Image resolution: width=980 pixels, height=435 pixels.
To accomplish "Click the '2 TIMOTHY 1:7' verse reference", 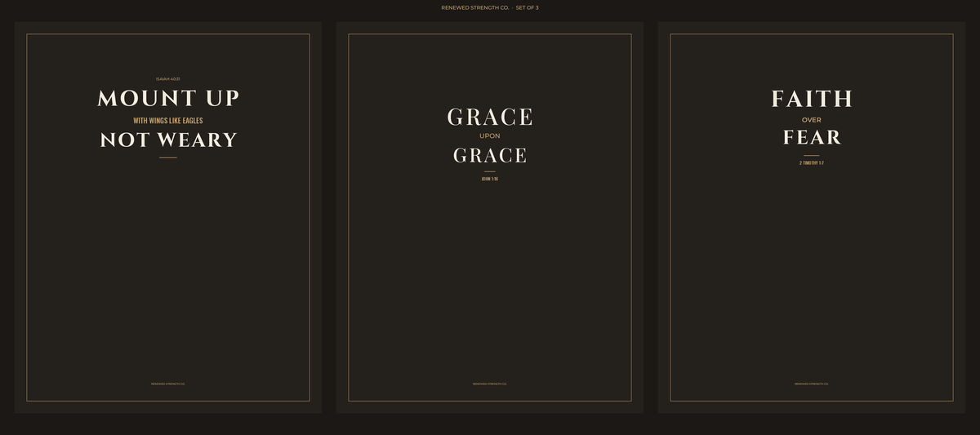I will tap(812, 163).
